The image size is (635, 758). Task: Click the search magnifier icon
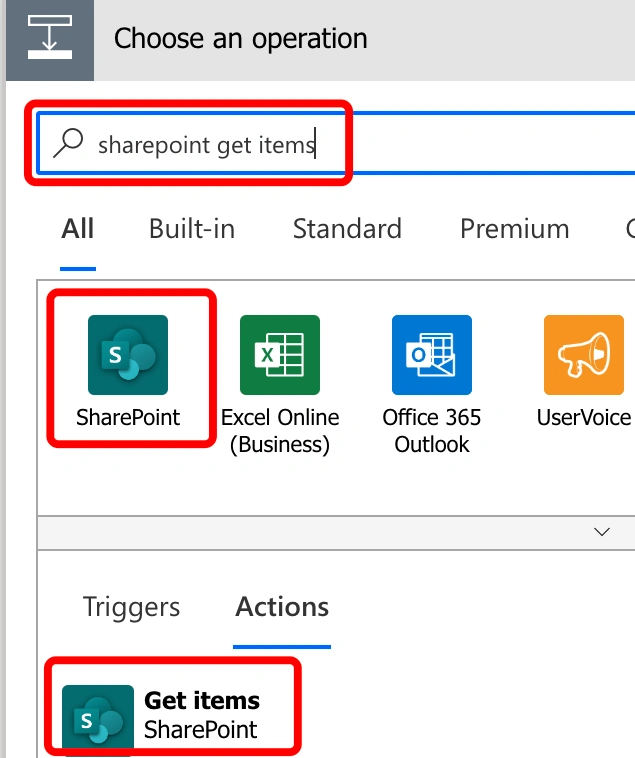click(x=68, y=143)
